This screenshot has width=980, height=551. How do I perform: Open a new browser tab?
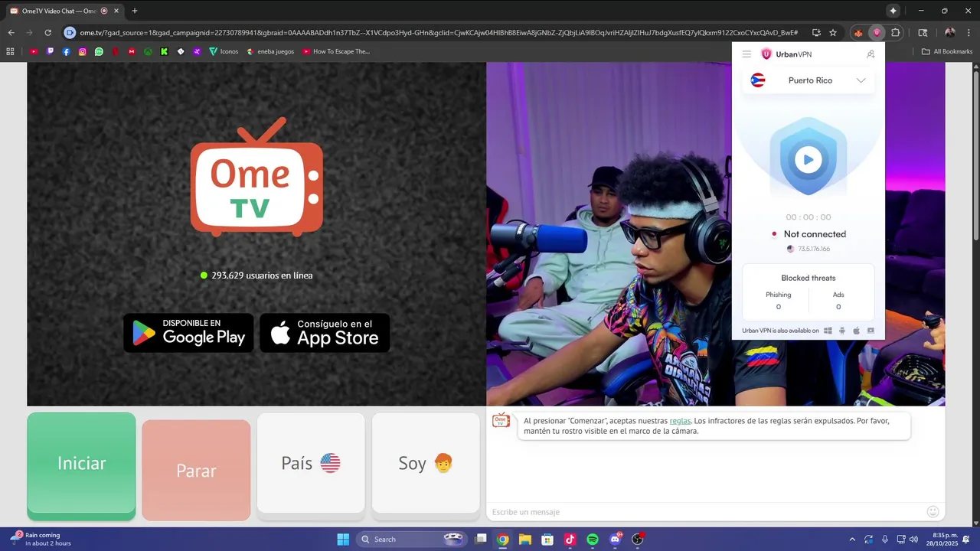pyautogui.click(x=135, y=11)
